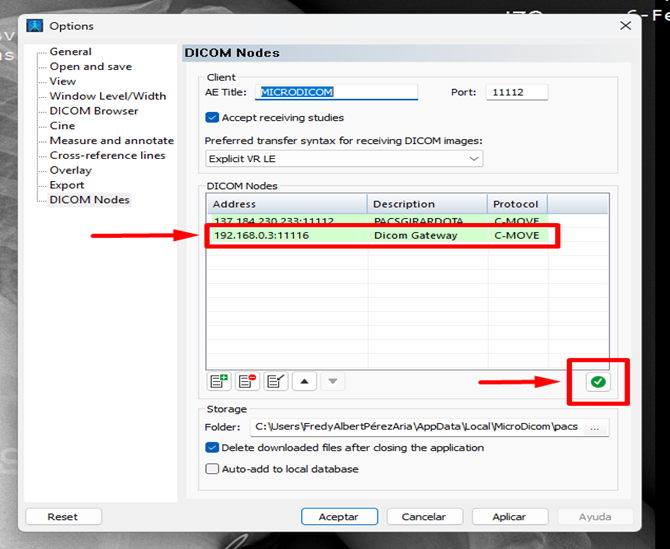Click the AE Title input field
The width and height of the screenshot is (670, 549).
336,92
